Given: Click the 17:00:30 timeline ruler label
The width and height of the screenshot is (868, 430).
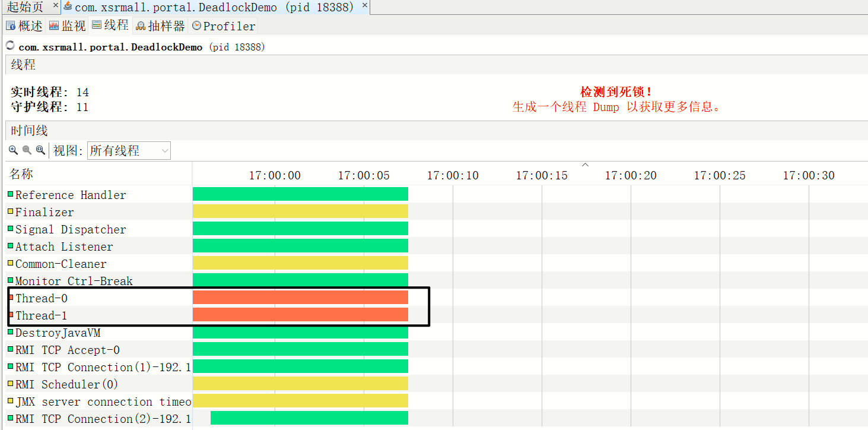Looking at the screenshot, I should coord(809,175).
